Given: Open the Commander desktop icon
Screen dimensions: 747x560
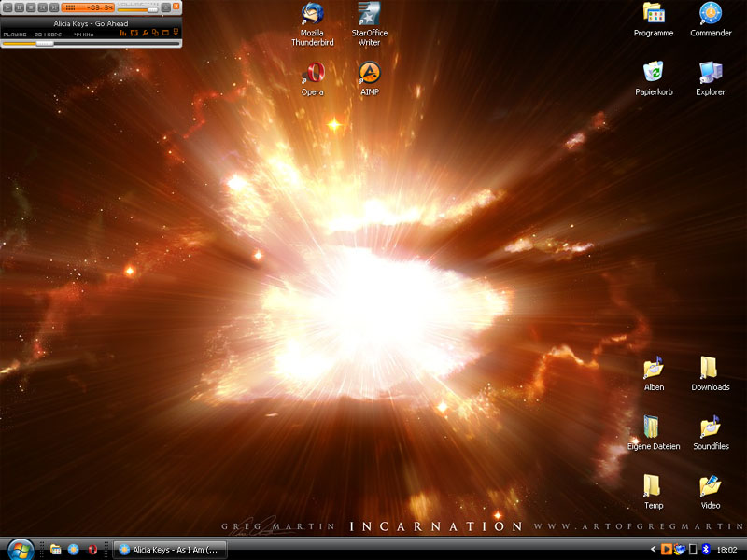Looking at the screenshot, I should tap(711, 20).
